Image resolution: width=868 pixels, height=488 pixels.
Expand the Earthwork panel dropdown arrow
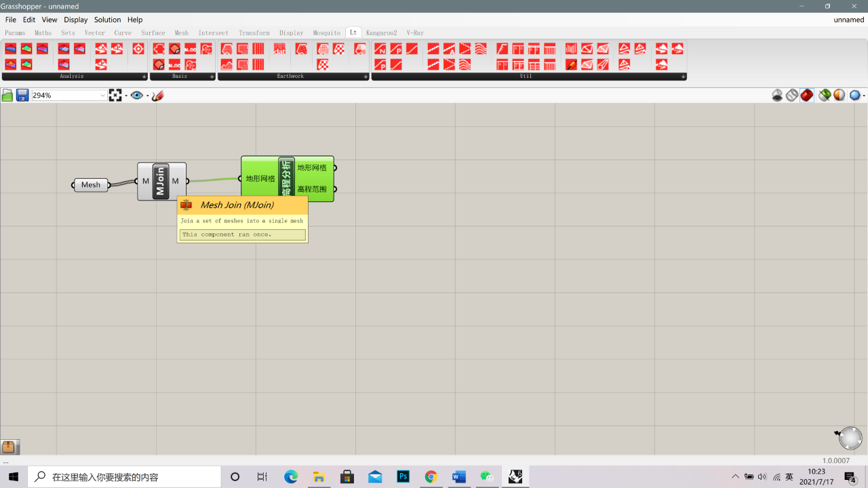366,77
